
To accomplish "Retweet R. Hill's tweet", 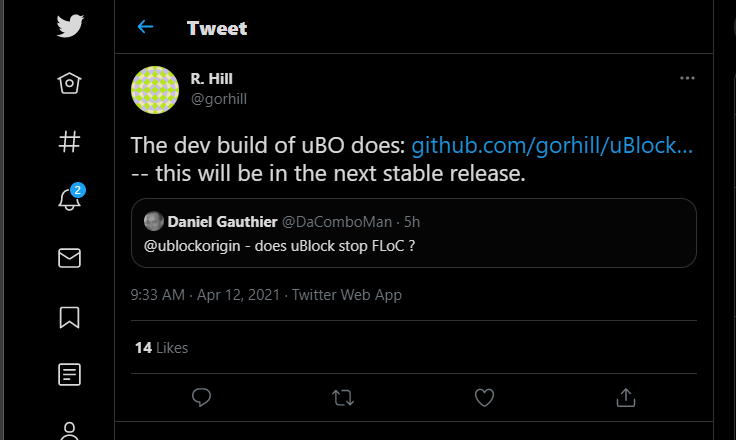I will pos(343,398).
